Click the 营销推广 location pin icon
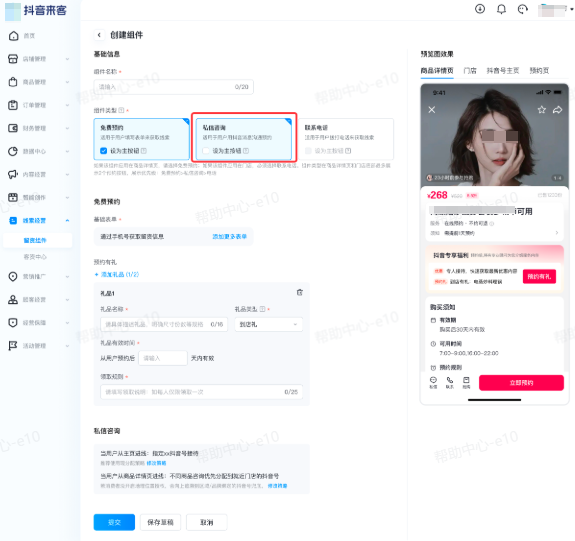 (13, 277)
